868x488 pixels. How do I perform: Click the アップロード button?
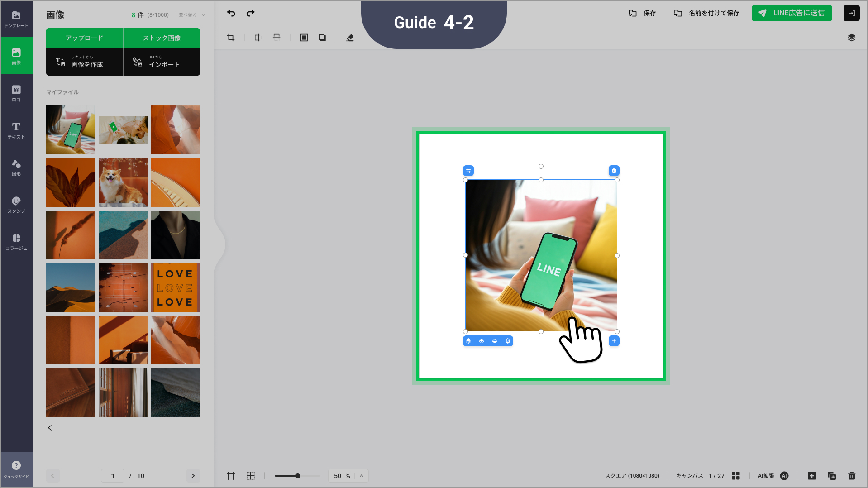point(85,38)
